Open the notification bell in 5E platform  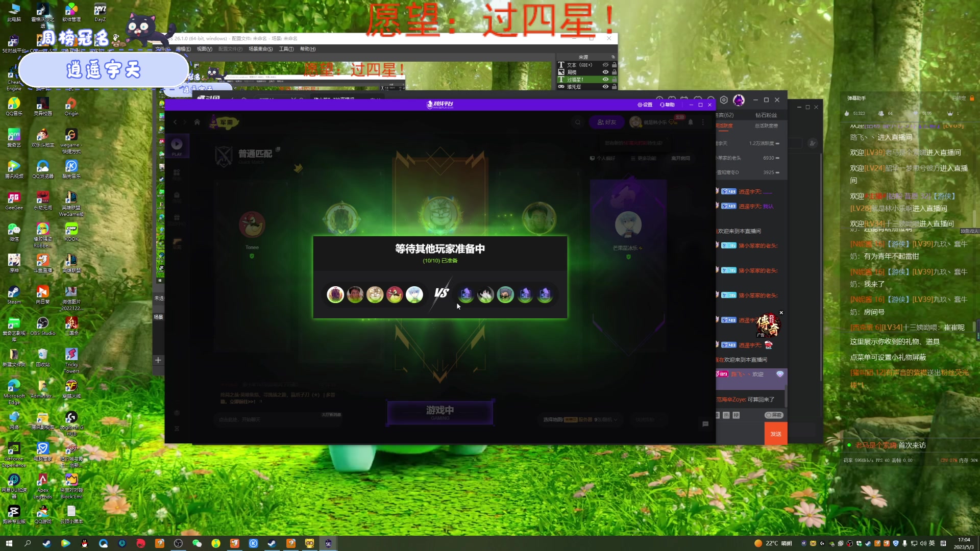point(691,122)
